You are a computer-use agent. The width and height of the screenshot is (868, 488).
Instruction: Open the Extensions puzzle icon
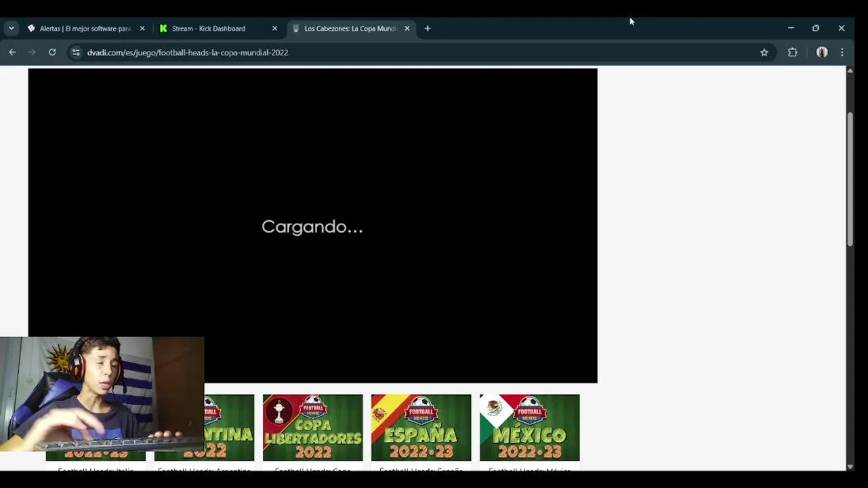click(x=792, y=52)
